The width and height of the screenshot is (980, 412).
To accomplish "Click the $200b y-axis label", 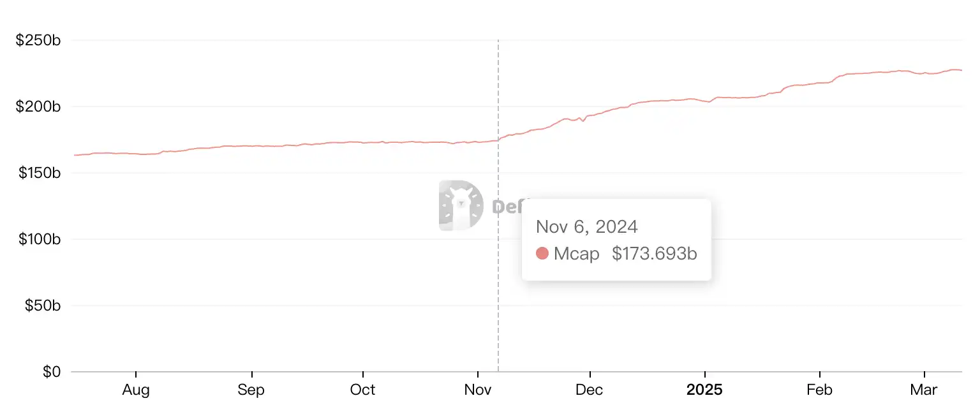I will pyautogui.click(x=38, y=107).
